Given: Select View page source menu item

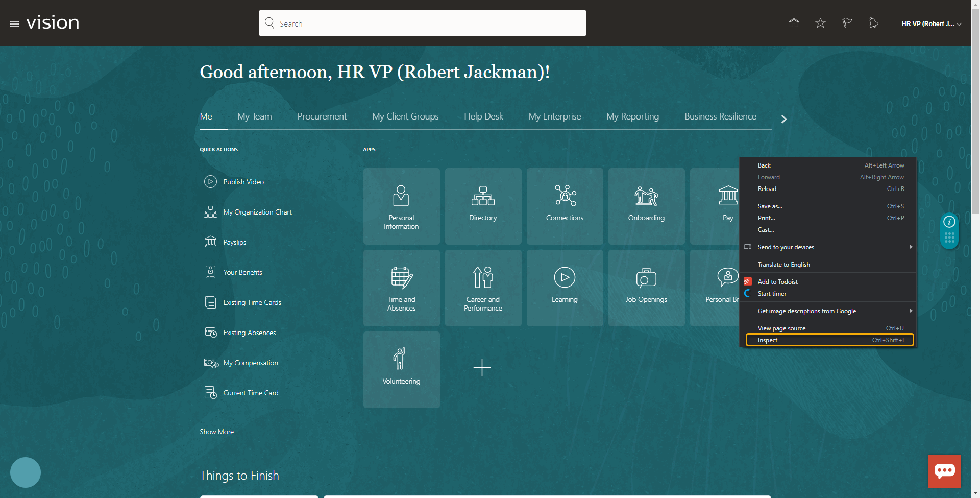Looking at the screenshot, I should click(828, 328).
